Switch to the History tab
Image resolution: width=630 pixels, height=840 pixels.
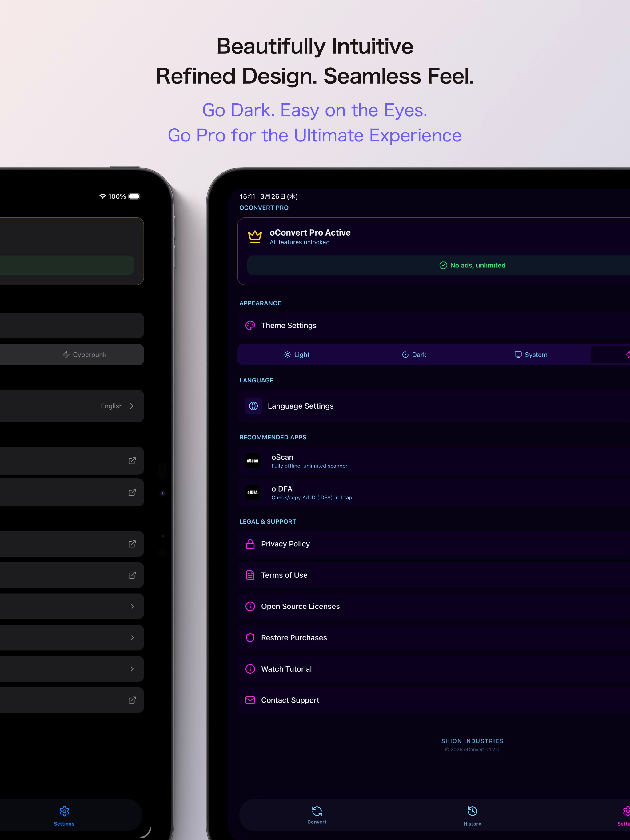472,816
